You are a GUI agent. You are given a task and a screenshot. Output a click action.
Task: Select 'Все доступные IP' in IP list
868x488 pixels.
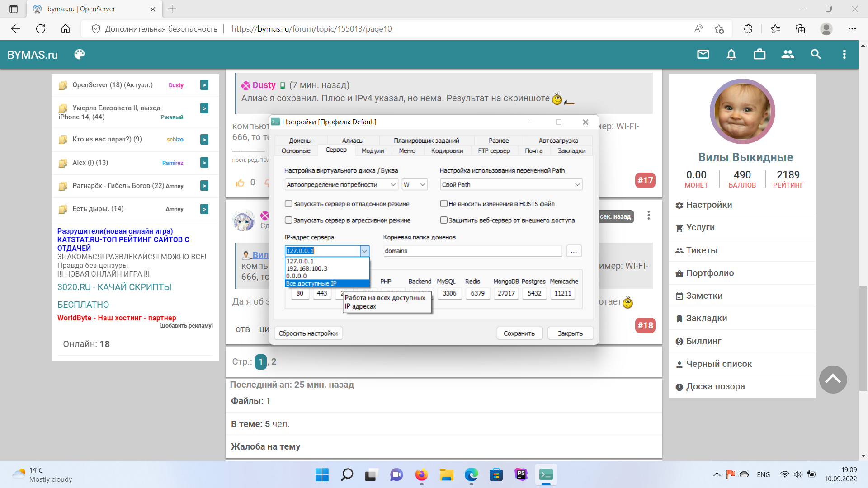click(311, 284)
